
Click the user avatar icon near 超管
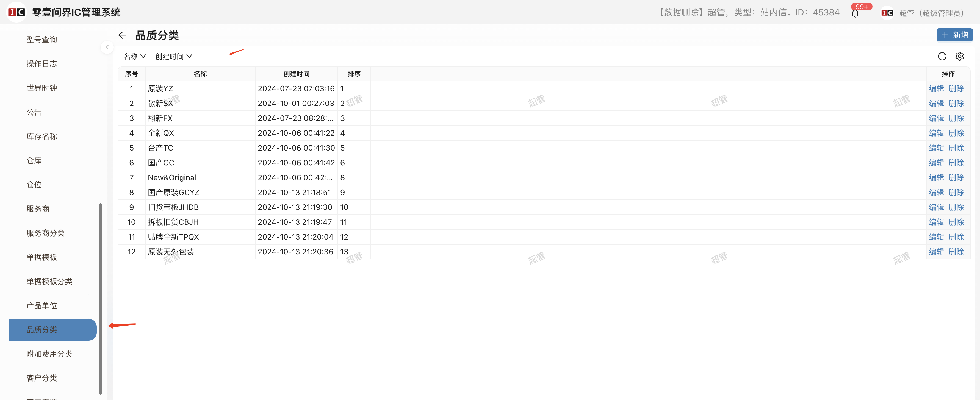[887, 13]
